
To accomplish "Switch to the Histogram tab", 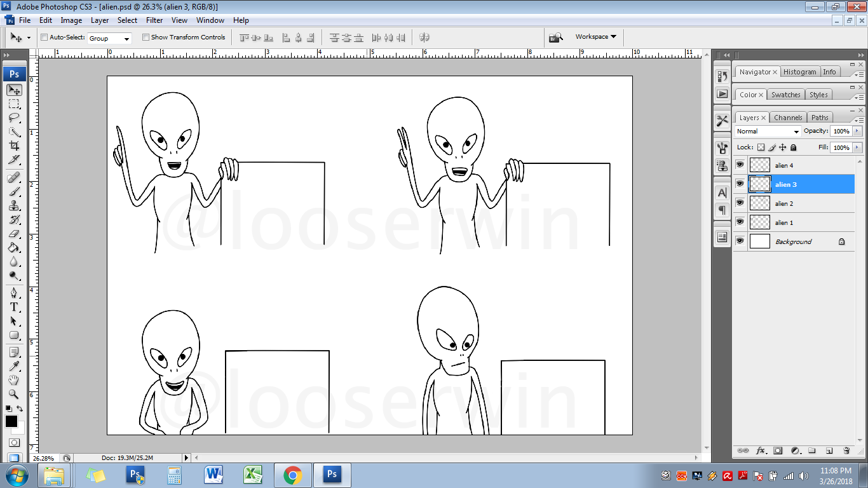I will click(x=799, y=72).
